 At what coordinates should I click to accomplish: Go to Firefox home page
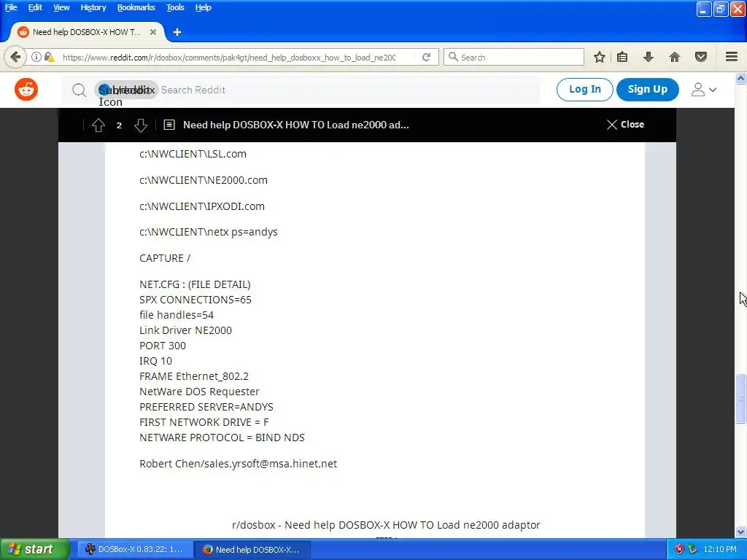(675, 57)
